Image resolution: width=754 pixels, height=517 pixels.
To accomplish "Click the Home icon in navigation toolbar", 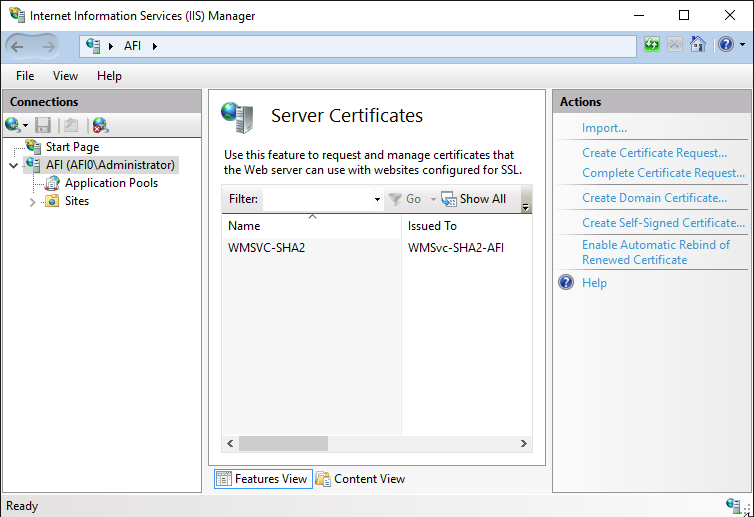I will pos(698,45).
